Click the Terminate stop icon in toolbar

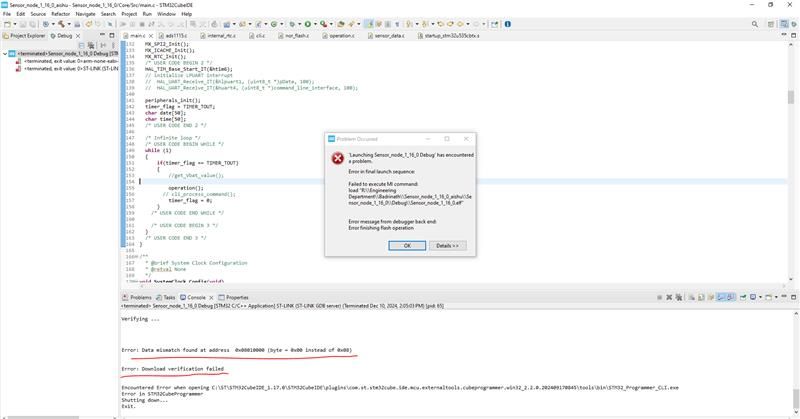142,24
